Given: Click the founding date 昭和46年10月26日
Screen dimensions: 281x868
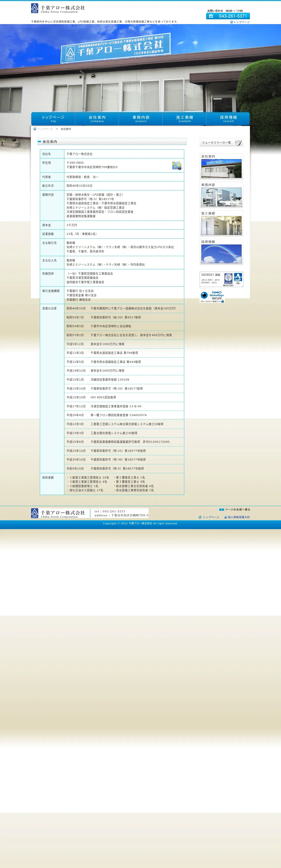Looking at the screenshot, I should pyautogui.click(x=79, y=186).
